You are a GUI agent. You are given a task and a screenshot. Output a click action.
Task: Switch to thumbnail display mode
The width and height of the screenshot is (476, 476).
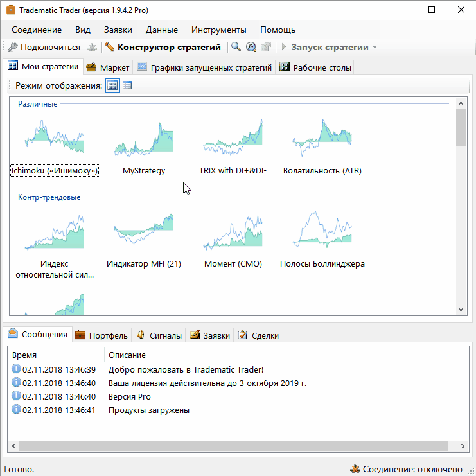click(112, 85)
